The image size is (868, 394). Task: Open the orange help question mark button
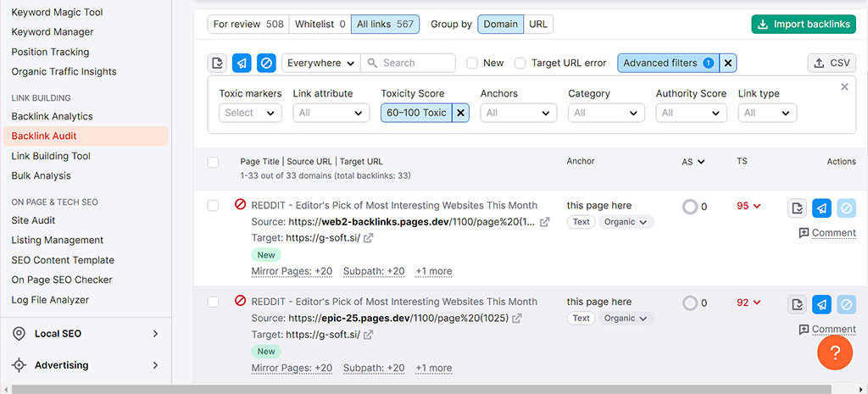pos(835,352)
